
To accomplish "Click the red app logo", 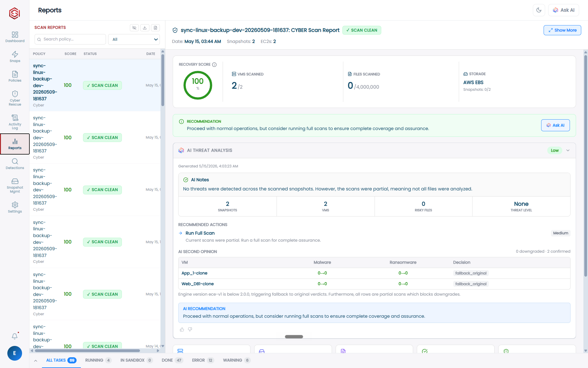I will point(14,13).
